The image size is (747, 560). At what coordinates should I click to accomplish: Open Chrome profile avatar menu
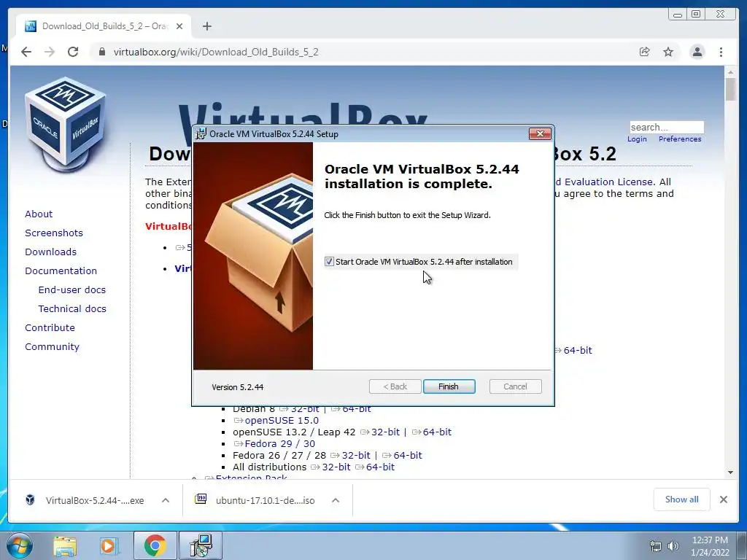[x=697, y=52]
